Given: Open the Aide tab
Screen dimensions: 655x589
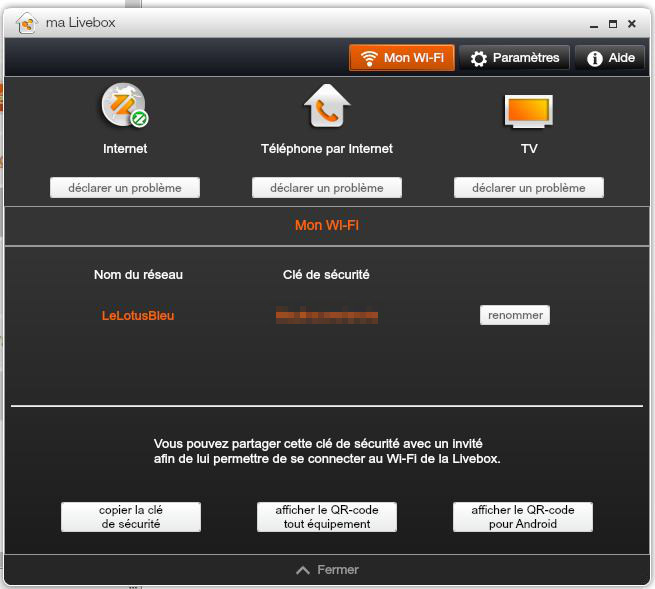Looking at the screenshot, I should (610, 58).
